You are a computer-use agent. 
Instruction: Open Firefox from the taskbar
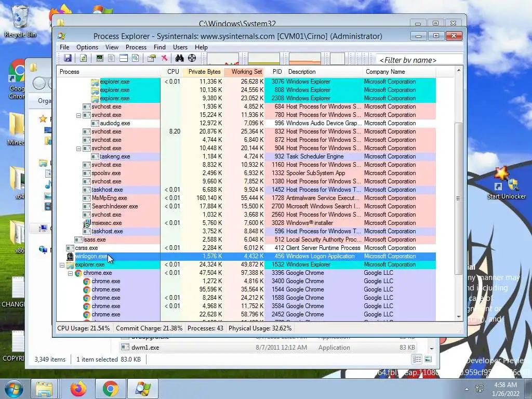click(78, 389)
